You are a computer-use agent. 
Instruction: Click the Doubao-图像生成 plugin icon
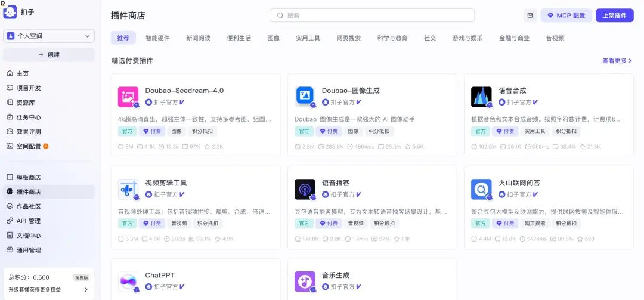[305, 97]
